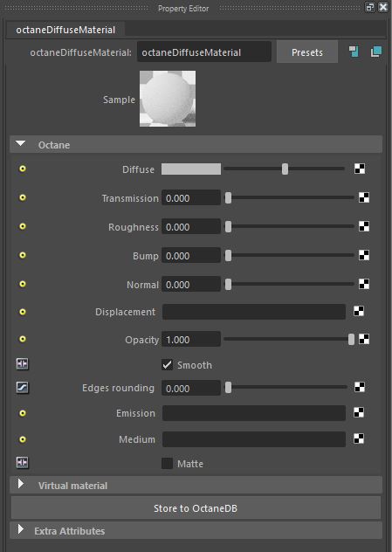Click the checker icon next to Emission
The height and width of the screenshot is (552, 392).
click(359, 412)
